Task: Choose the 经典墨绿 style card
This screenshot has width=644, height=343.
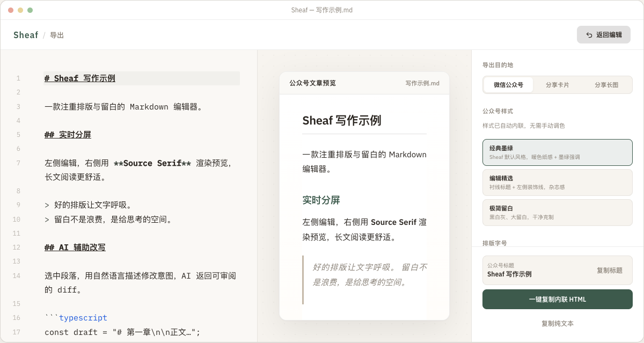Action: tap(557, 152)
